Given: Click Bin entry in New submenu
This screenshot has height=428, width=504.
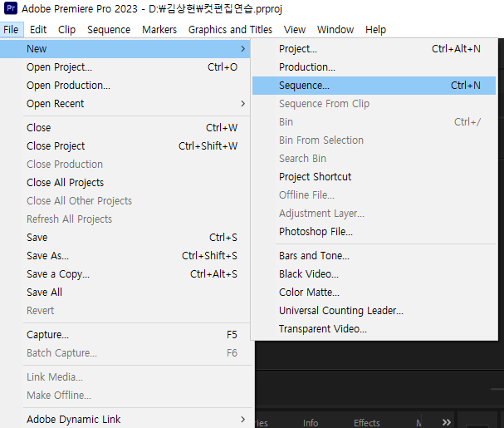Looking at the screenshot, I should tap(374, 122).
